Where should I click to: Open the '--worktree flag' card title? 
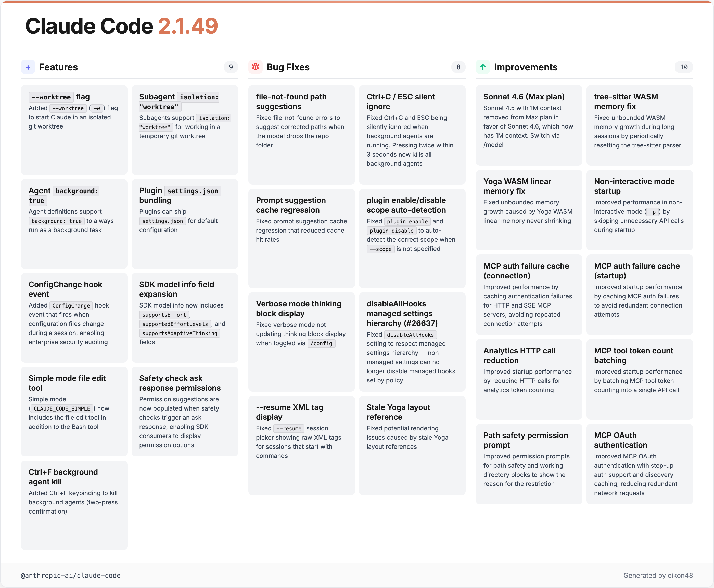coord(59,97)
